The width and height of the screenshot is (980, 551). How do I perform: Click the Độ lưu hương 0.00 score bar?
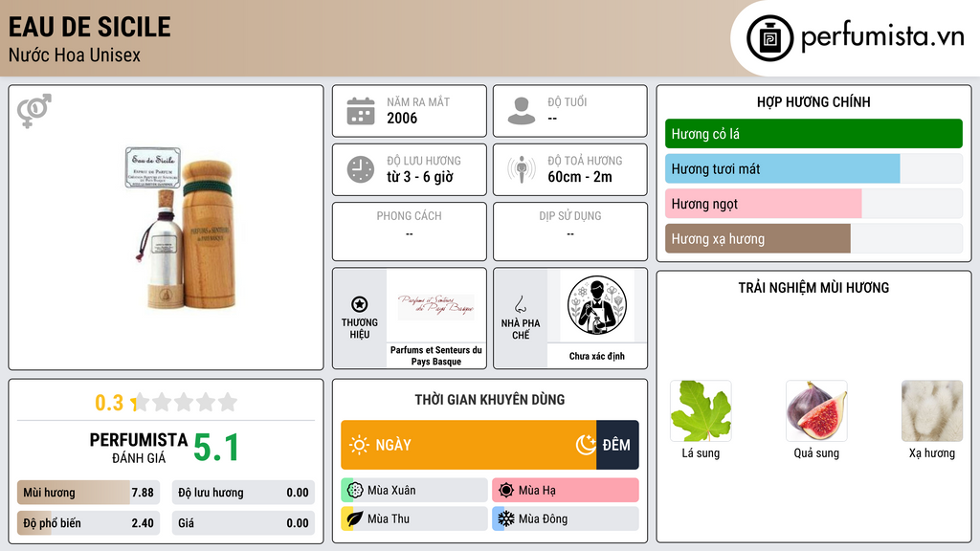click(x=243, y=493)
